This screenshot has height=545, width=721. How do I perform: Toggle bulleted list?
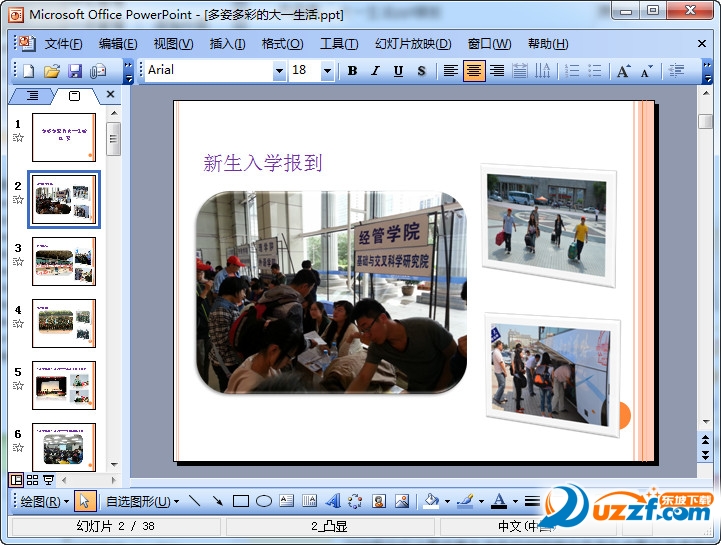(595, 71)
